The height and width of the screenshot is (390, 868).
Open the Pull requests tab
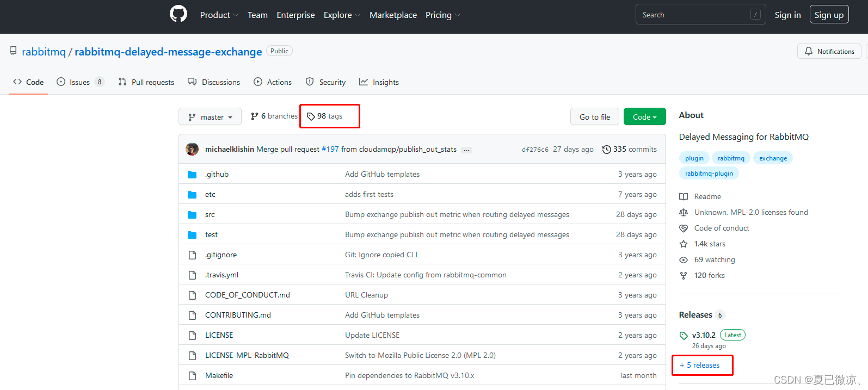(146, 82)
